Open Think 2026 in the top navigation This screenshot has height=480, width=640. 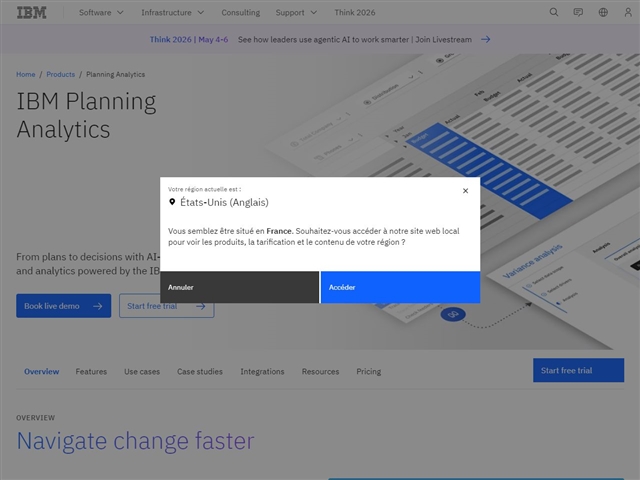click(x=355, y=13)
